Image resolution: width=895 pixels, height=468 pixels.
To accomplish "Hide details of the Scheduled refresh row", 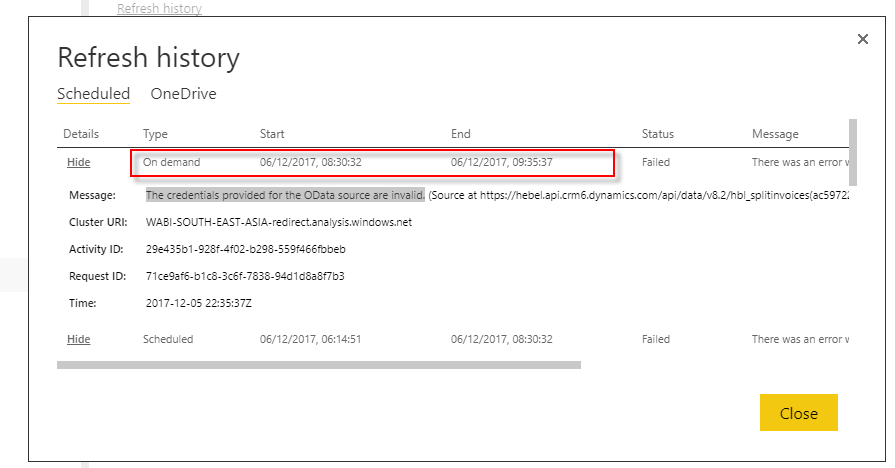I will tap(79, 339).
